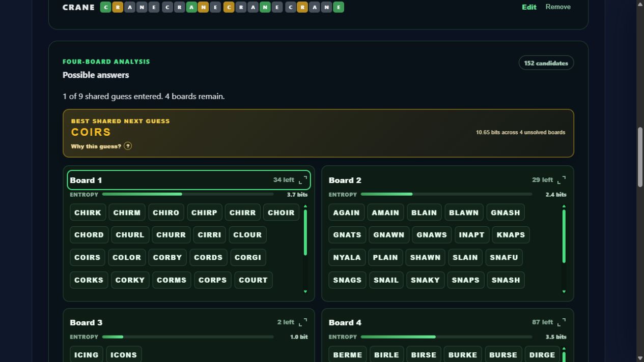Click the CORDS chip

pos(208,257)
